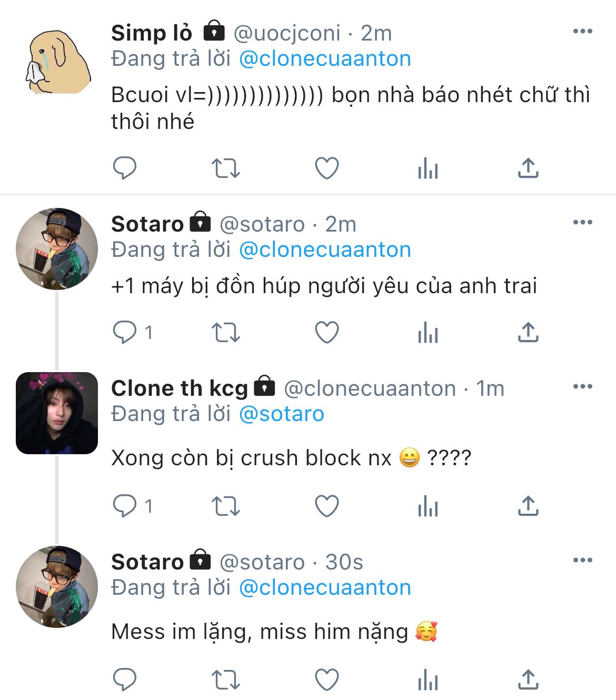Open more options on Clone th kcg tweet
Viewport: 616px width, 700px height.
click(582, 386)
